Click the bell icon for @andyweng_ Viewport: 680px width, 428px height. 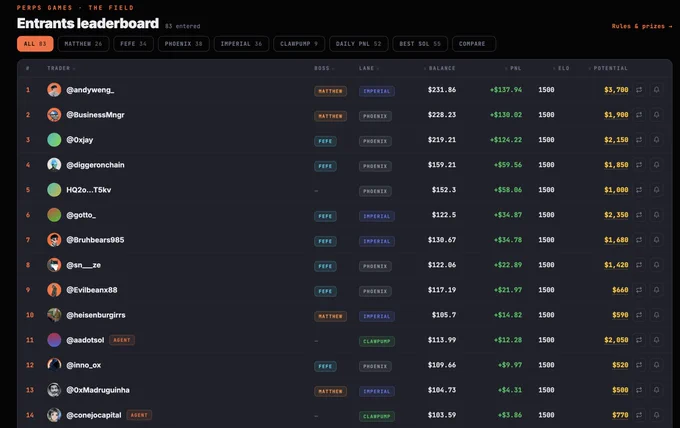click(x=657, y=90)
